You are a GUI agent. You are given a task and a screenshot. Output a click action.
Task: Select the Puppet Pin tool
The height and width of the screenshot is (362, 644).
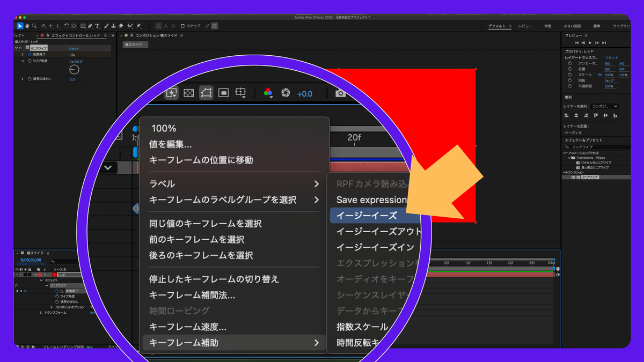138,26
